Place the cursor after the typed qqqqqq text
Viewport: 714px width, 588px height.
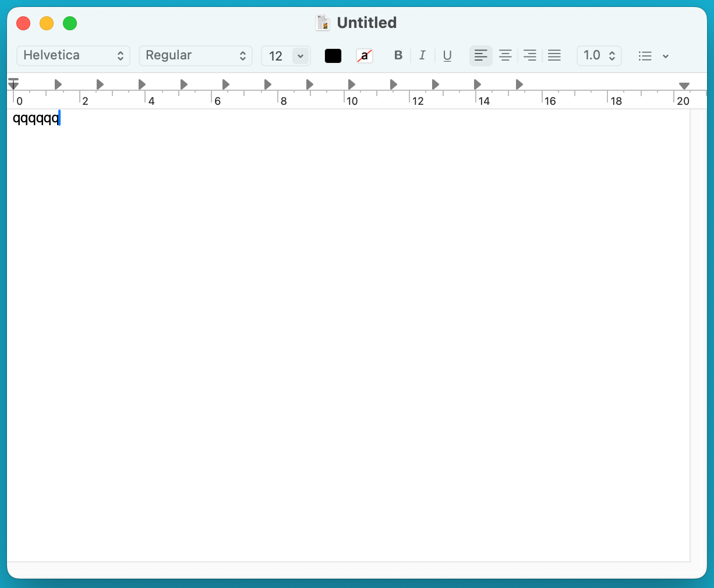click(x=59, y=118)
